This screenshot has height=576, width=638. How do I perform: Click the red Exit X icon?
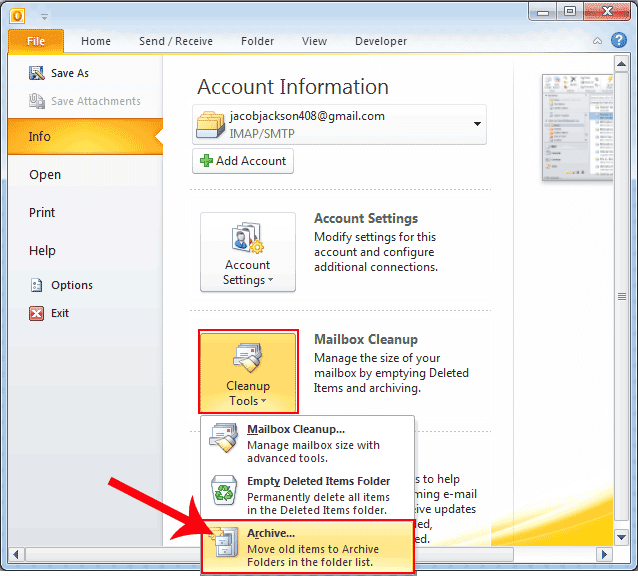coord(36,313)
